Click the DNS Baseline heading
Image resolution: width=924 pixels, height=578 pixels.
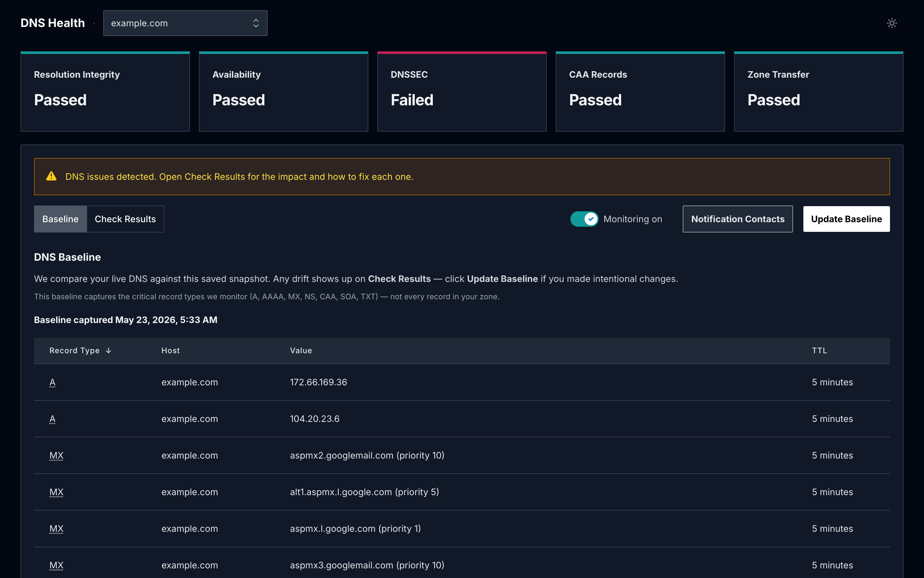pyautogui.click(x=67, y=257)
